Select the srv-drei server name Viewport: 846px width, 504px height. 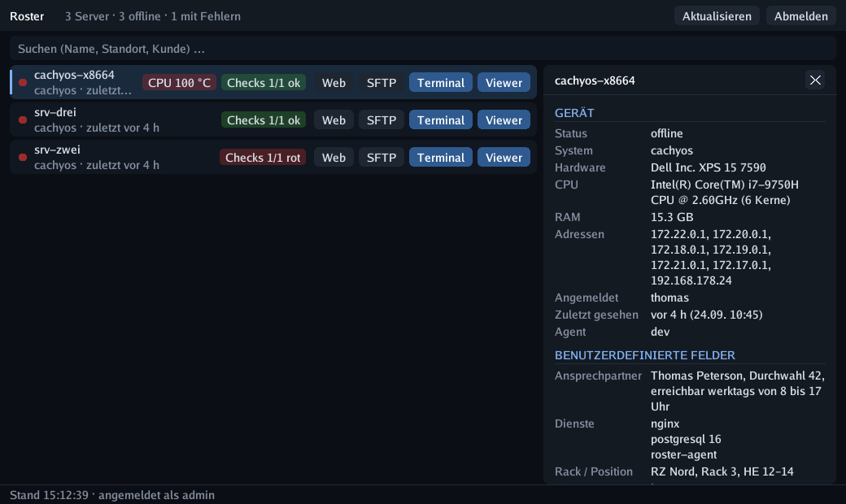click(55, 112)
